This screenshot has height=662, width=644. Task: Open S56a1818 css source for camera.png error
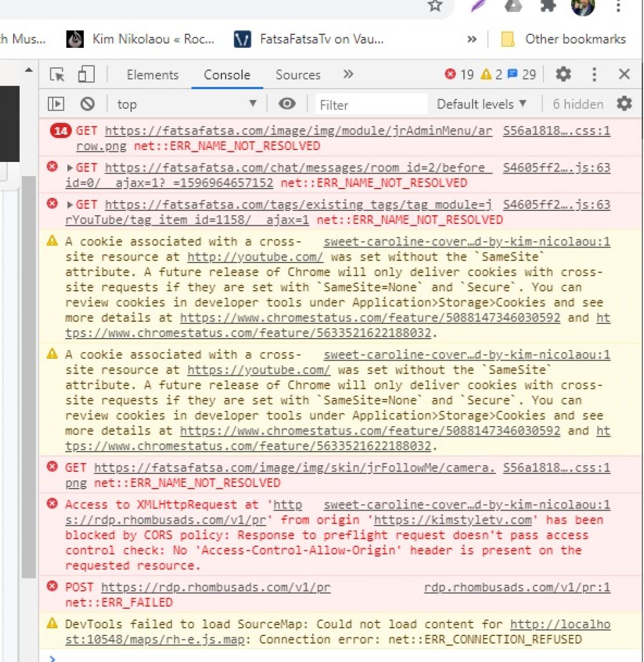pos(556,468)
